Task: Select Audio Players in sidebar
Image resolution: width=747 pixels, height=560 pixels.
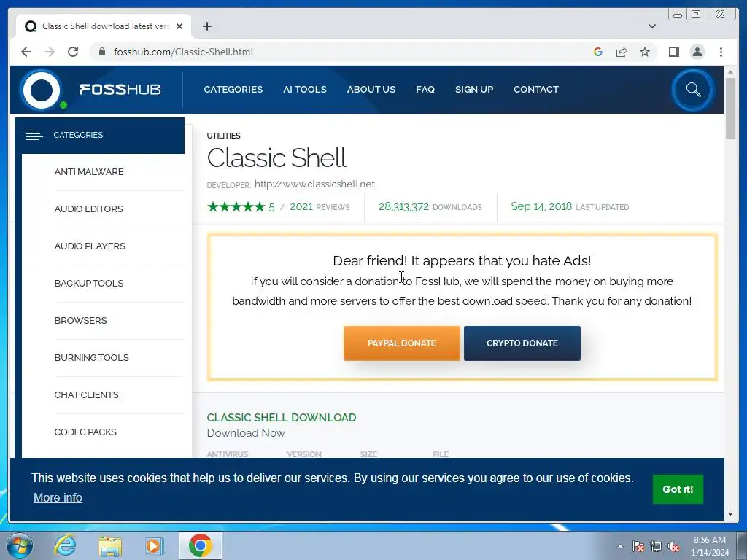Action: pyautogui.click(x=90, y=246)
